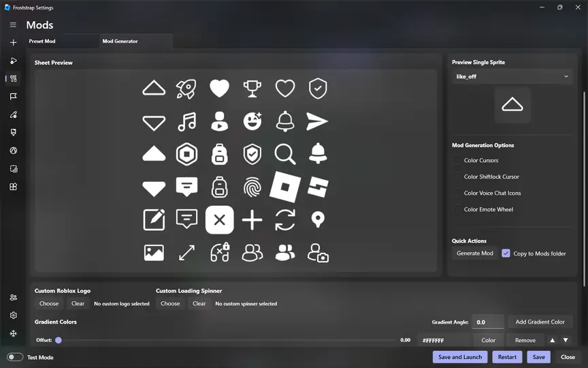Click the outlined bell sprite
This screenshot has height=368, width=588.
tap(285, 121)
